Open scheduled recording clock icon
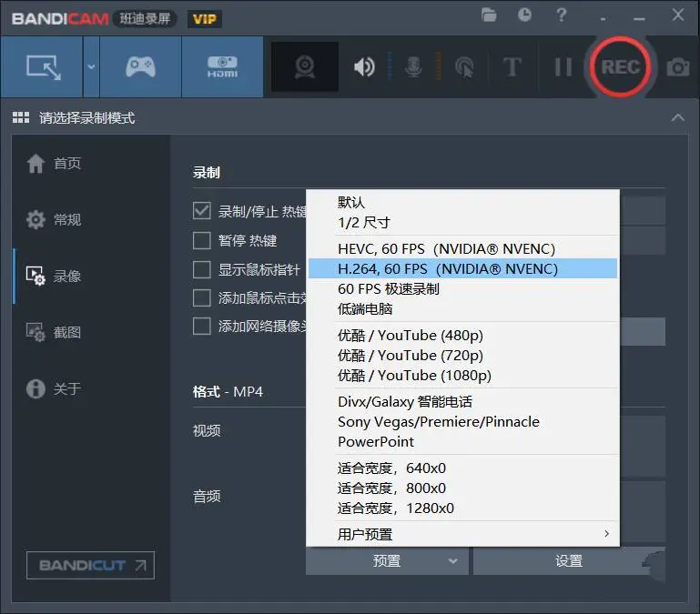 pos(525,15)
